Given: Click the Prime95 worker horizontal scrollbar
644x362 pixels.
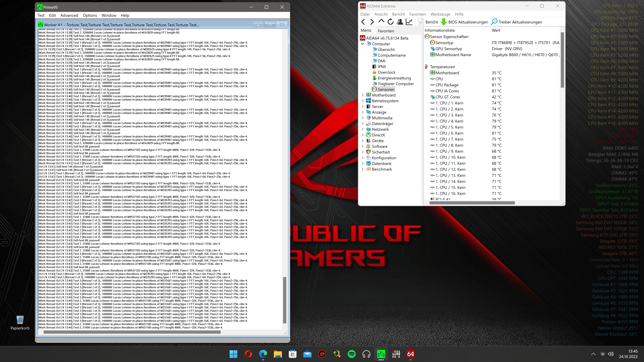Looking at the screenshot, I should 132,332.
